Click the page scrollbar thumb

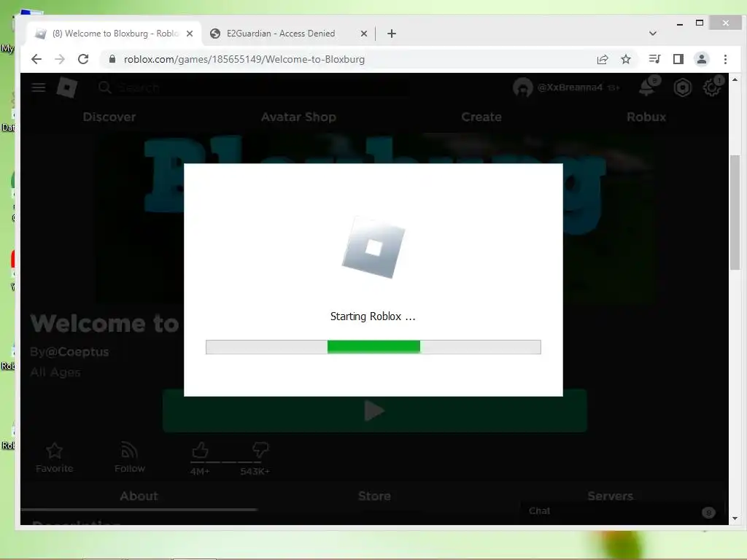735,212
